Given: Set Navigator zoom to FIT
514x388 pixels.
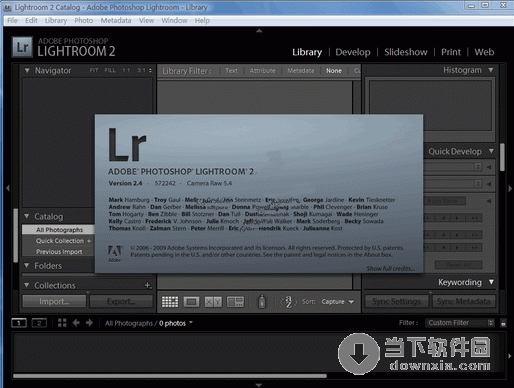Looking at the screenshot, I should 94,70.
